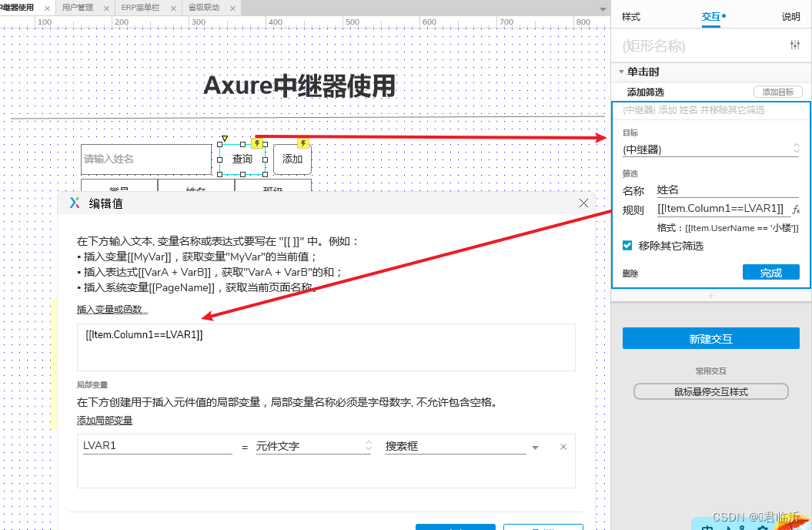Click the 请输入姓名 text field on canvas
This screenshot has height=530, width=812.
click(146, 159)
